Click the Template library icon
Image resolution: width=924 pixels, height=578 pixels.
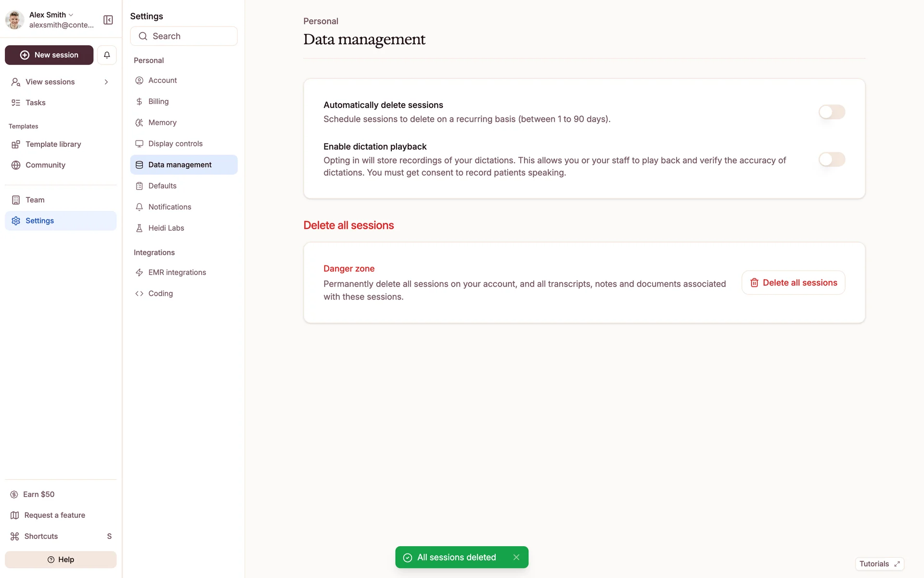pos(16,144)
